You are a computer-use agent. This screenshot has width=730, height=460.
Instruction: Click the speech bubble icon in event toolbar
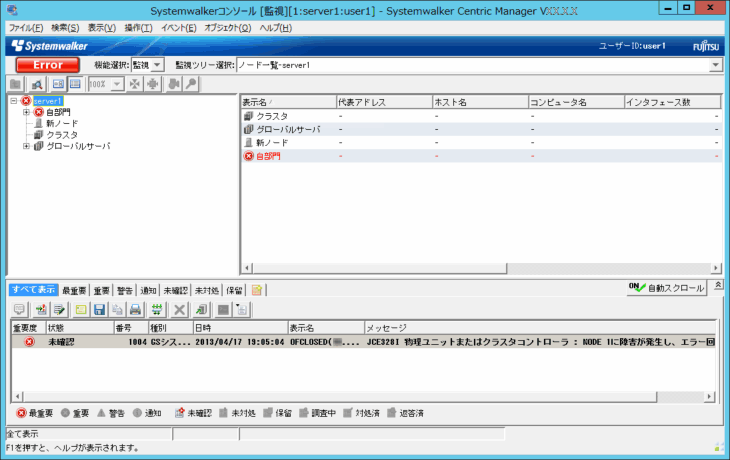tap(19, 310)
